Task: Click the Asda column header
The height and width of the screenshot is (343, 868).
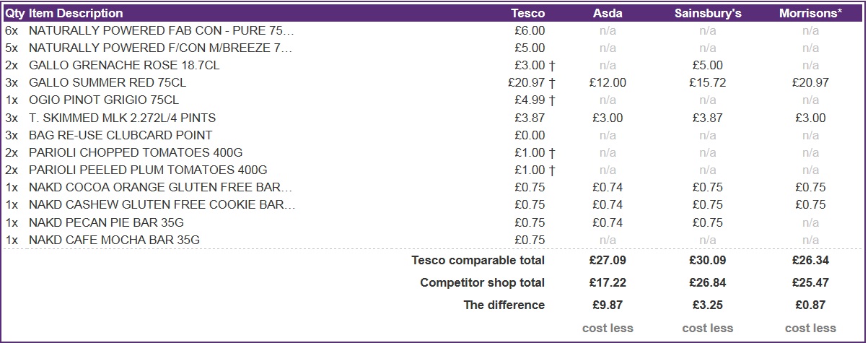Action: [608, 13]
